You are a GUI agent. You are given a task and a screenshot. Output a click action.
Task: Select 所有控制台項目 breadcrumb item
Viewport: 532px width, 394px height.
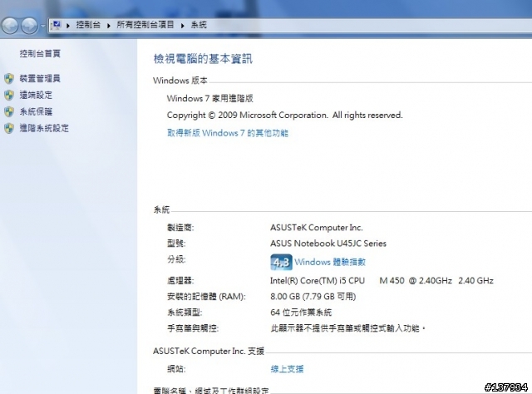pyautogui.click(x=145, y=25)
